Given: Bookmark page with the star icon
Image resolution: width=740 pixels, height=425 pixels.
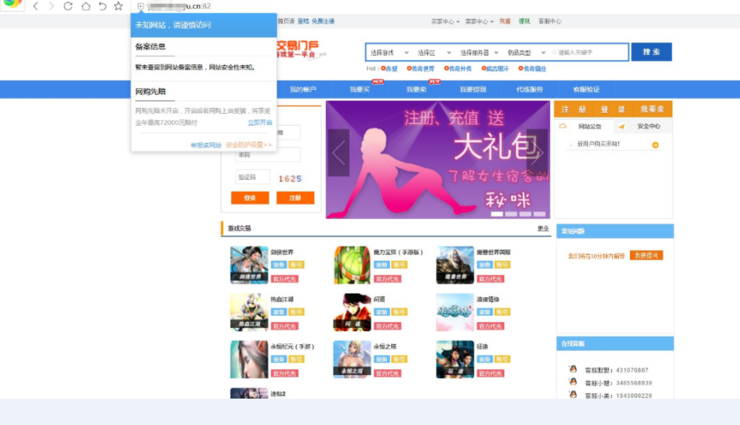Looking at the screenshot, I should pos(119,7).
